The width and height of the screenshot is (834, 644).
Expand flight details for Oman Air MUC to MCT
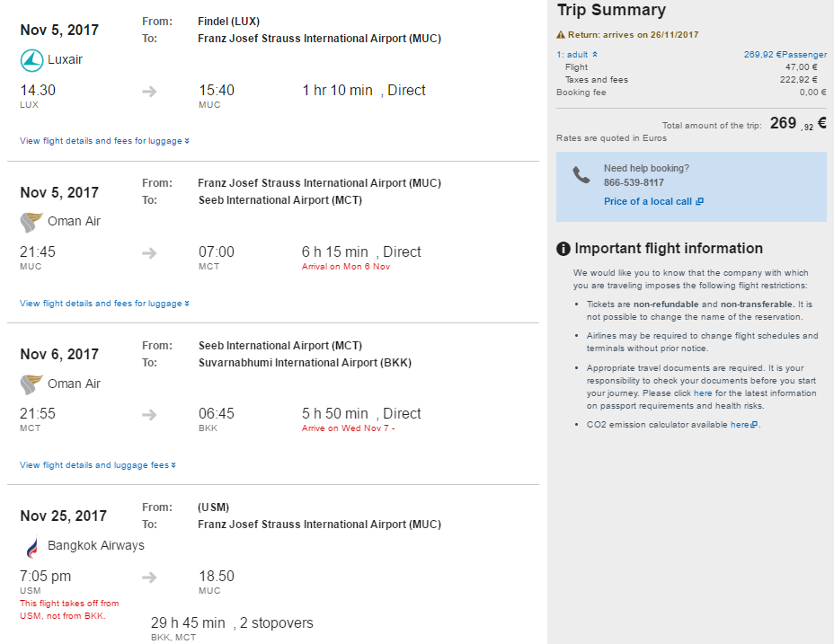tap(105, 303)
